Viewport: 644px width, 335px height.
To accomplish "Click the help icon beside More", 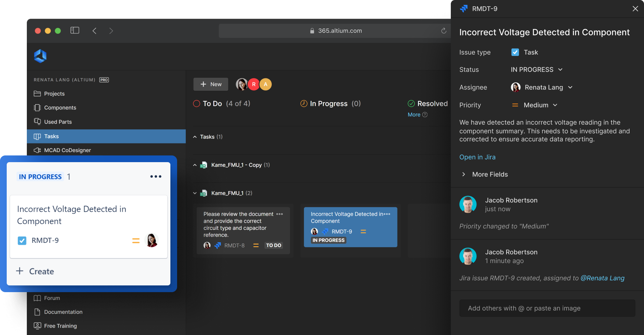I will click(x=425, y=115).
